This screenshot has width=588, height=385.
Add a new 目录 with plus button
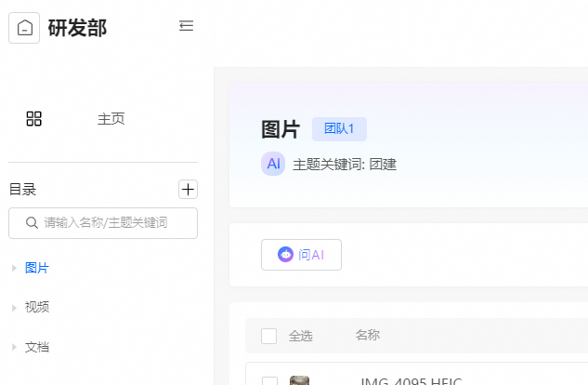pos(188,189)
